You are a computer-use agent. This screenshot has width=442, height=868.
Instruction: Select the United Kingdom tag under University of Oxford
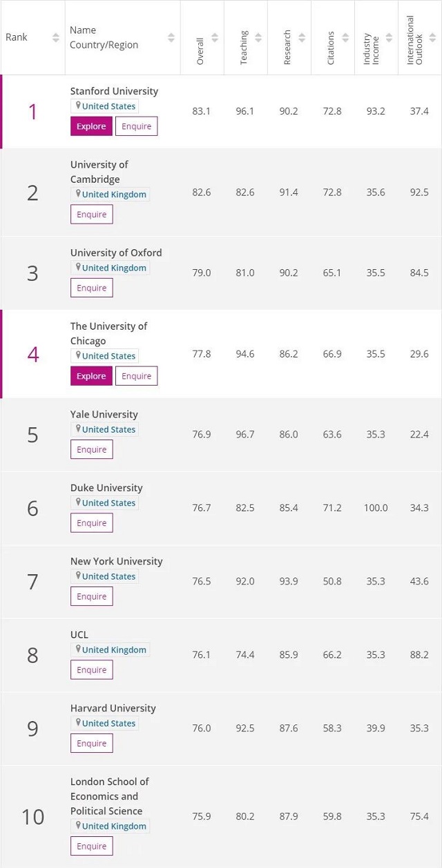(110, 268)
